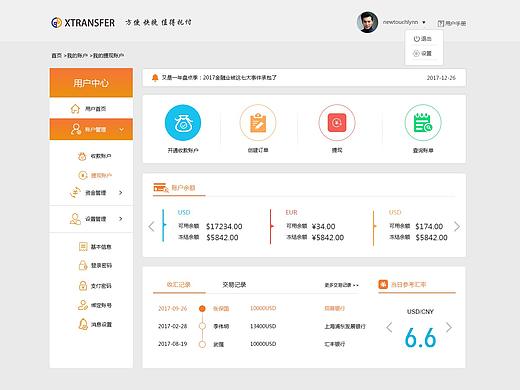Open the user manual (用户手册) link
520x390 pixels.
coord(452,23)
